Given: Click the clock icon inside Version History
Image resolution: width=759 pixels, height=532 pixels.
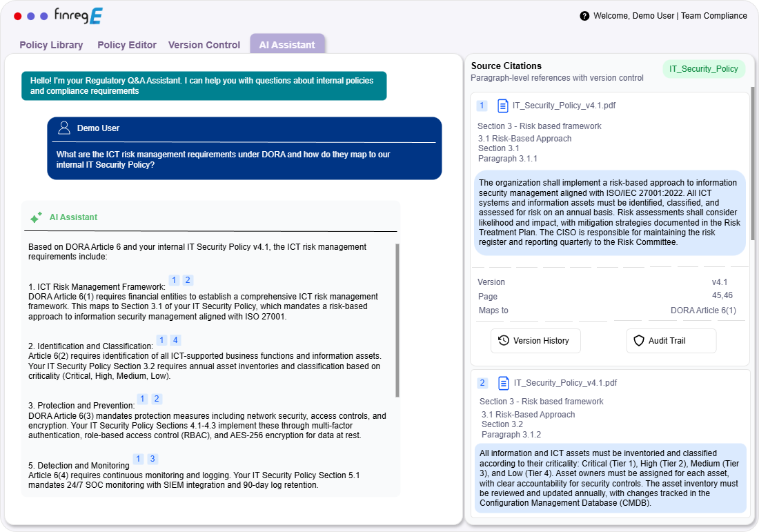Looking at the screenshot, I should click(x=503, y=340).
